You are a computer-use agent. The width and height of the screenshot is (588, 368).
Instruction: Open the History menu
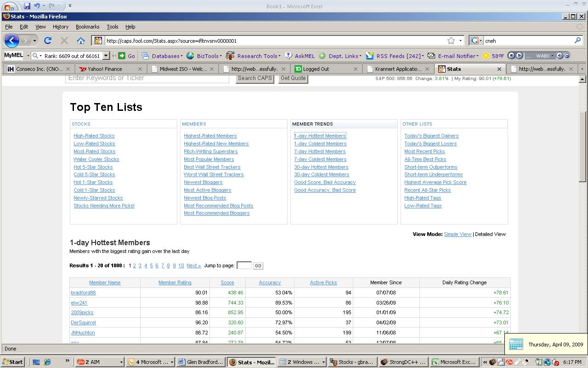coord(60,27)
